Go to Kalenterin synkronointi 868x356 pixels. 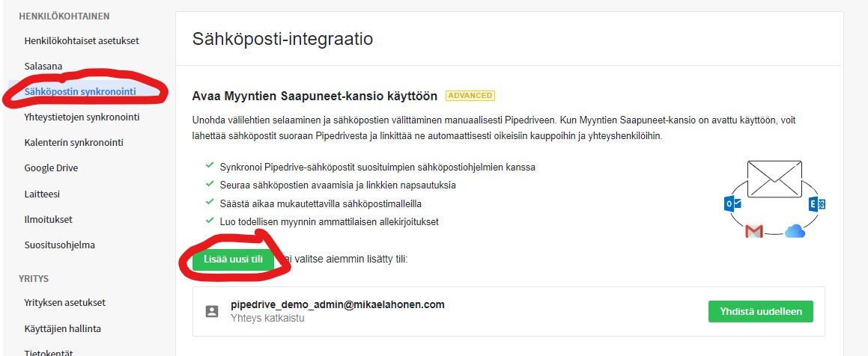73,143
